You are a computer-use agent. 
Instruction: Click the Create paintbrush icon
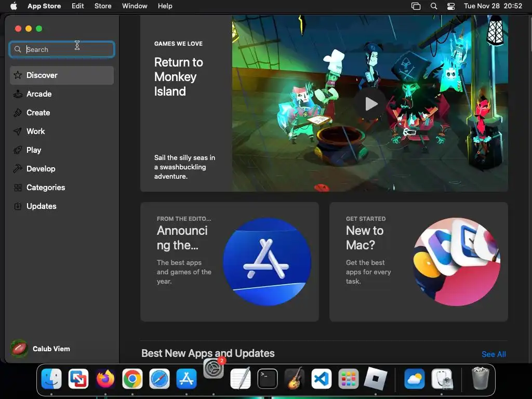coord(18,113)
